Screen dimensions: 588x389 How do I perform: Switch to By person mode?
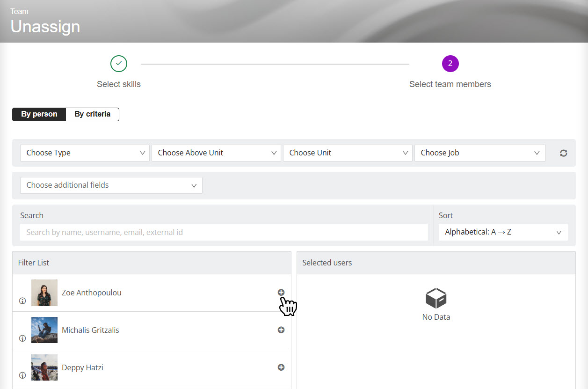pos(39,114)
